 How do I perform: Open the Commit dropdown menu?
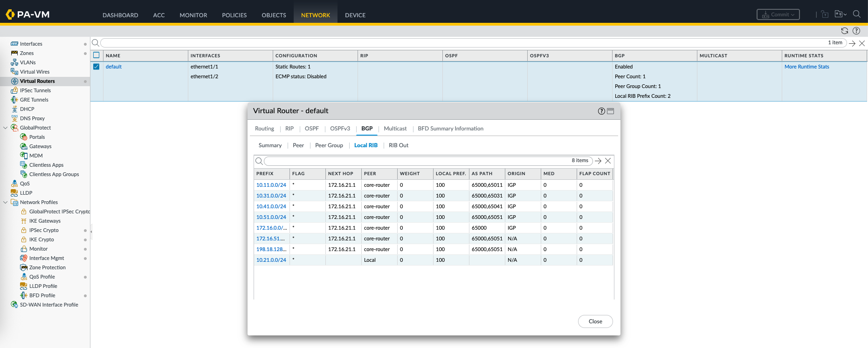tap(778, 14)
